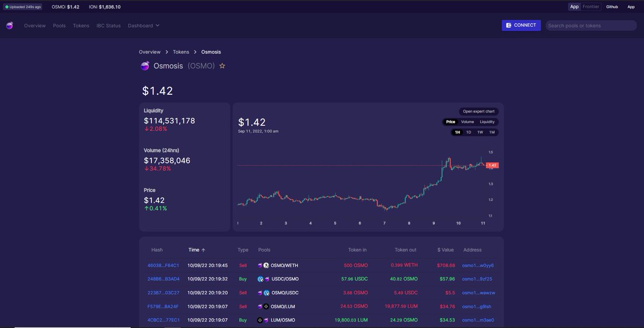Open transaction hash 4CBC2...77EC1

click(164, 320)
